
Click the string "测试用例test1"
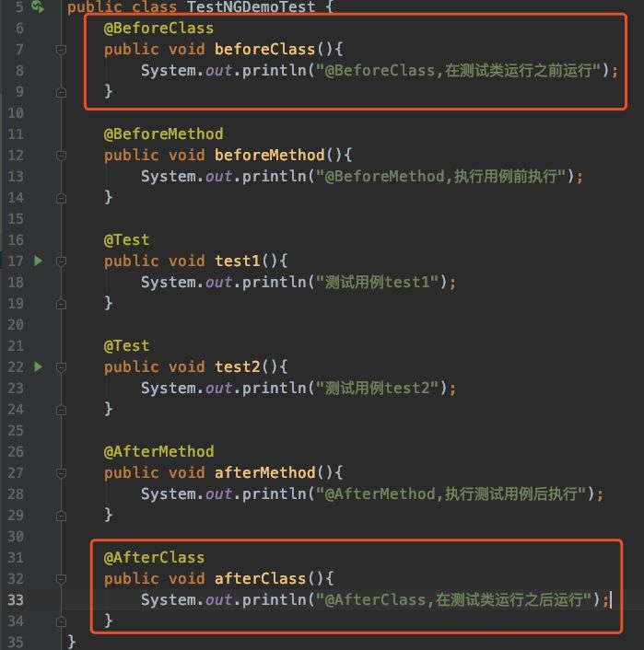pos(377,283)
